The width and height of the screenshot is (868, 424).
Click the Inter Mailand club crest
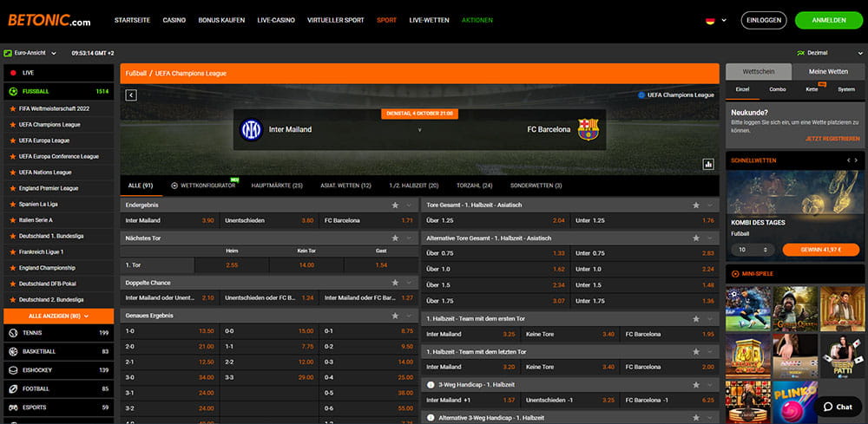[251, 129]
